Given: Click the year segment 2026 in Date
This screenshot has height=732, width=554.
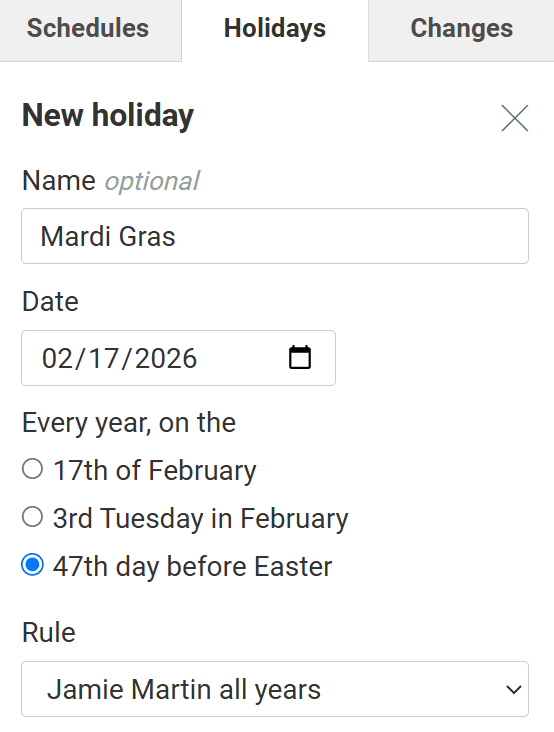Looking at the screenshot, I should 166,358.
